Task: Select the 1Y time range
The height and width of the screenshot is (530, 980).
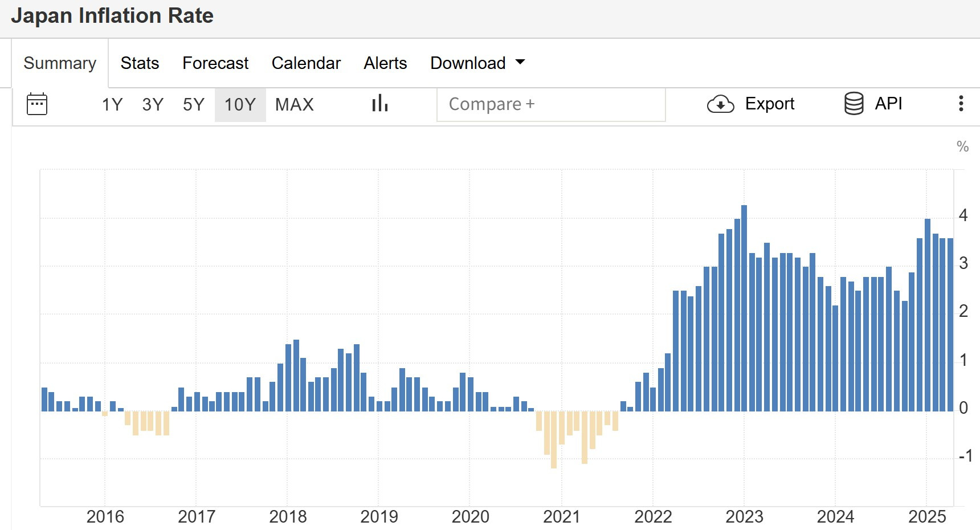Action: 112,105
